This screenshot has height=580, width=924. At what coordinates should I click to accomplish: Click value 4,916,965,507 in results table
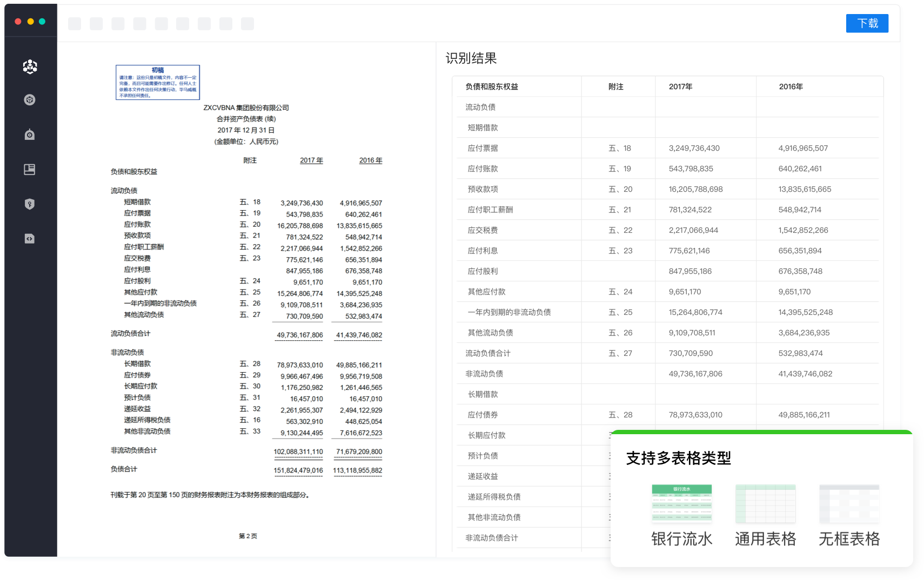[803, 148]
